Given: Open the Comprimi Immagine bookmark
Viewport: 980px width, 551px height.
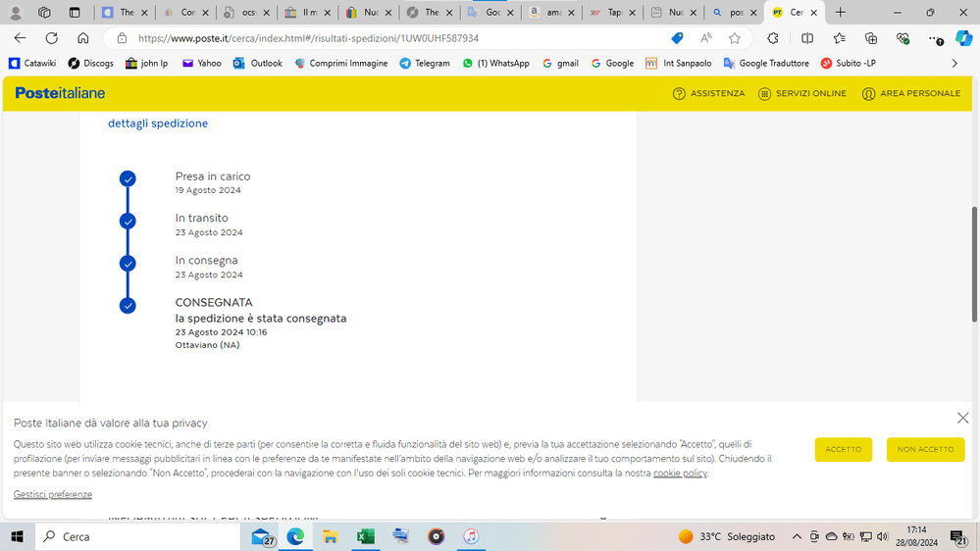Looking at the screenshot, I should 341,63.
